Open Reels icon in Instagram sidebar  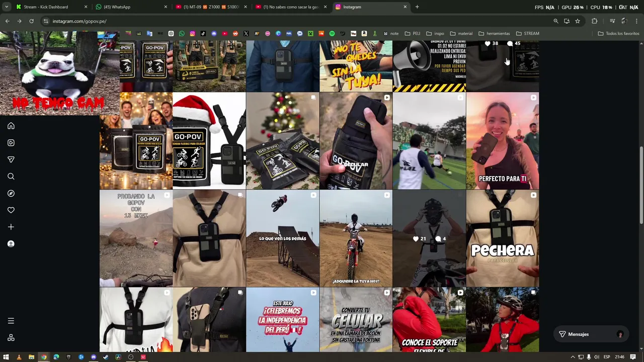point(11,143)
